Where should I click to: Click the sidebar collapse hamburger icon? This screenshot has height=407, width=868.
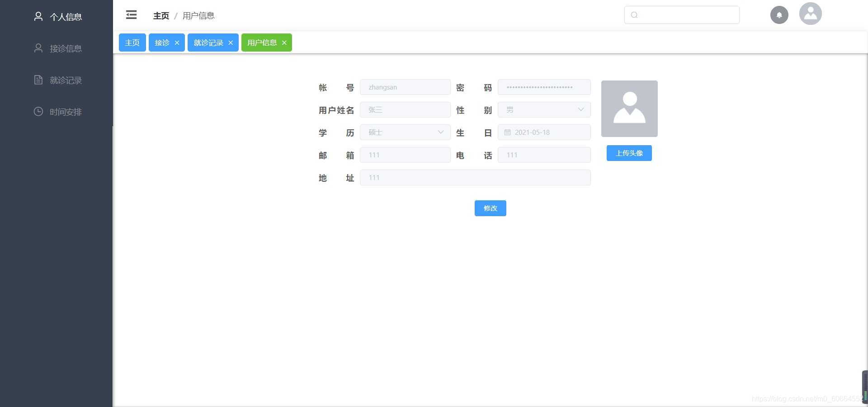(131, 15)
